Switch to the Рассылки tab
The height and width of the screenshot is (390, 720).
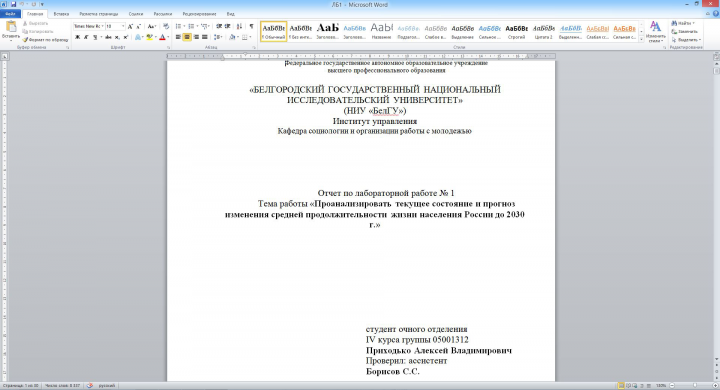point(163,14)
